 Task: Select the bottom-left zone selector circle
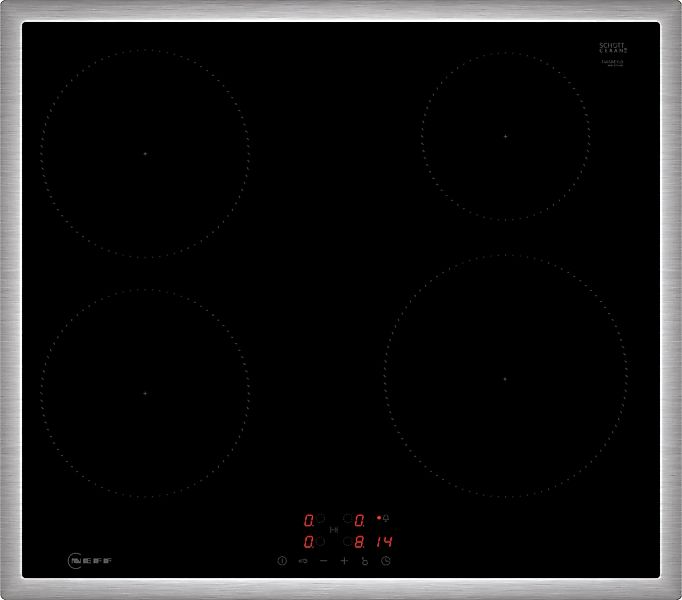[320, 541]
